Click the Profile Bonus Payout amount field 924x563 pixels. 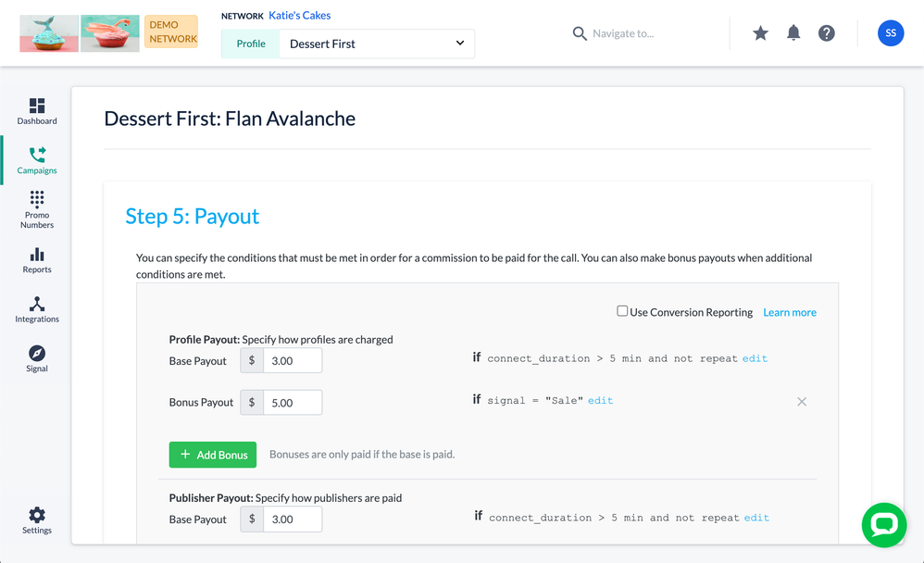point(293,403)
